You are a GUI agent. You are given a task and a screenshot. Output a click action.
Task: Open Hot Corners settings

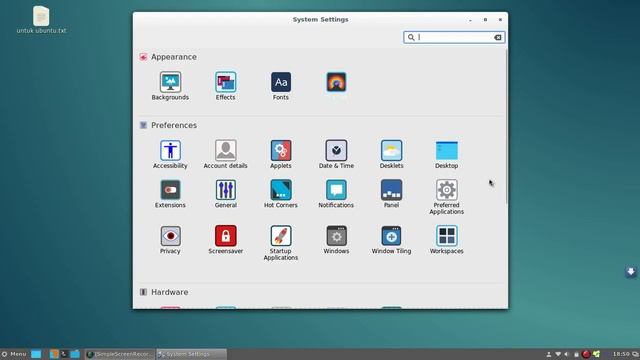[x=281, y=194]
